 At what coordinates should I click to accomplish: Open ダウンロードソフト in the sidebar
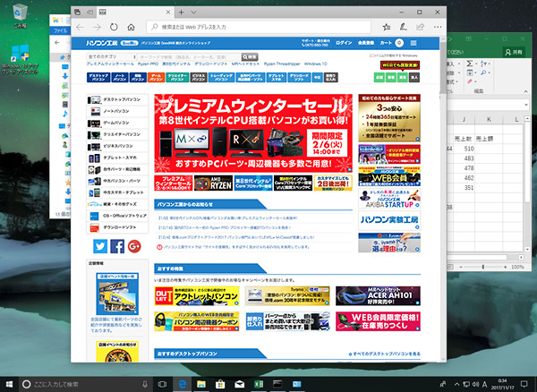coord(117,227)
